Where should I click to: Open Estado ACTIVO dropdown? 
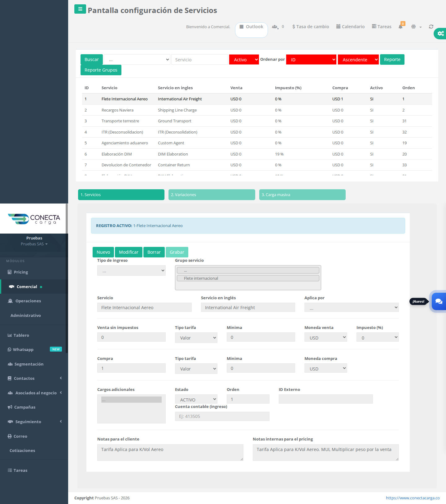pyautogui.click(x=196, y=399)
